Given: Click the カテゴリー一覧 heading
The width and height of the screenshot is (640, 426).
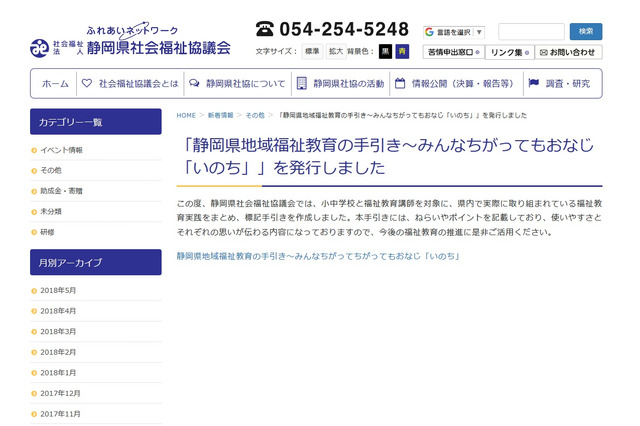Looking at the screenshot, I should (96, 122).
